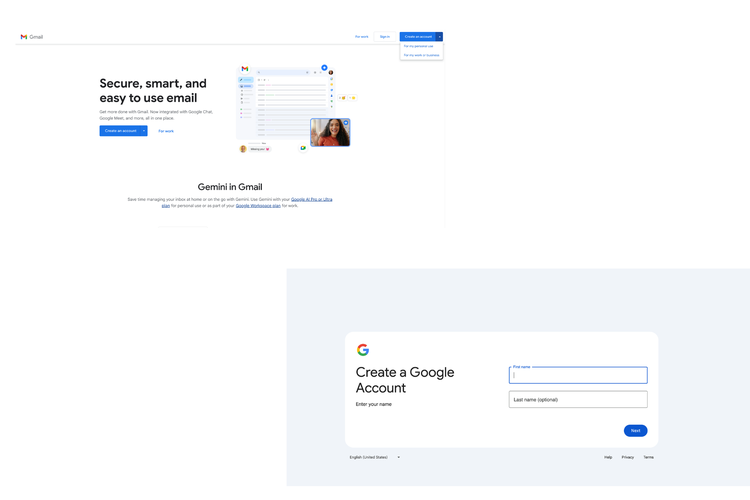The height and width of the screenshot is (500, 750).
Task: Open the English (United States) language dropdown
Action: pos(375,457)
